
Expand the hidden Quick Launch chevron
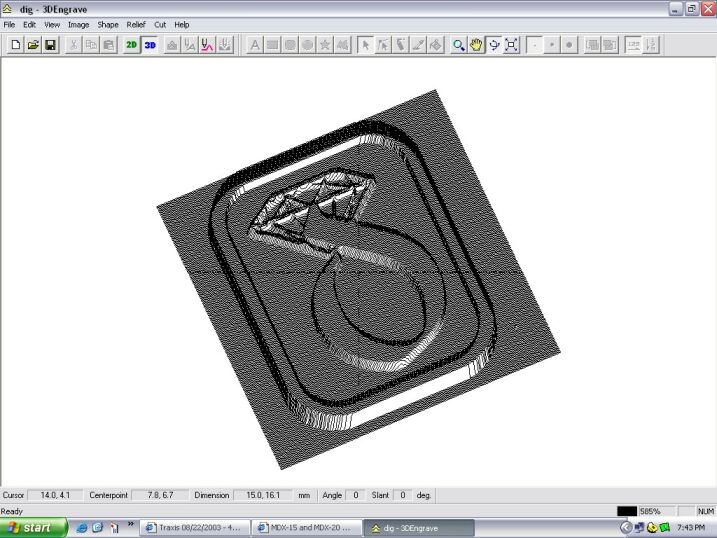[130, 523]
